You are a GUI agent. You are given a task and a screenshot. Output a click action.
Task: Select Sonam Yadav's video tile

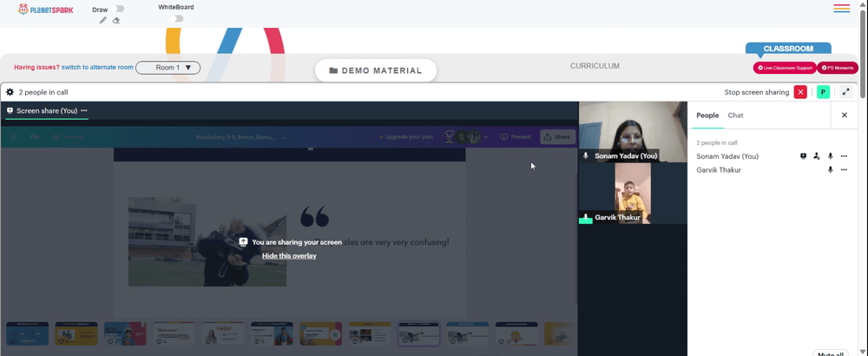pos(633,132)
